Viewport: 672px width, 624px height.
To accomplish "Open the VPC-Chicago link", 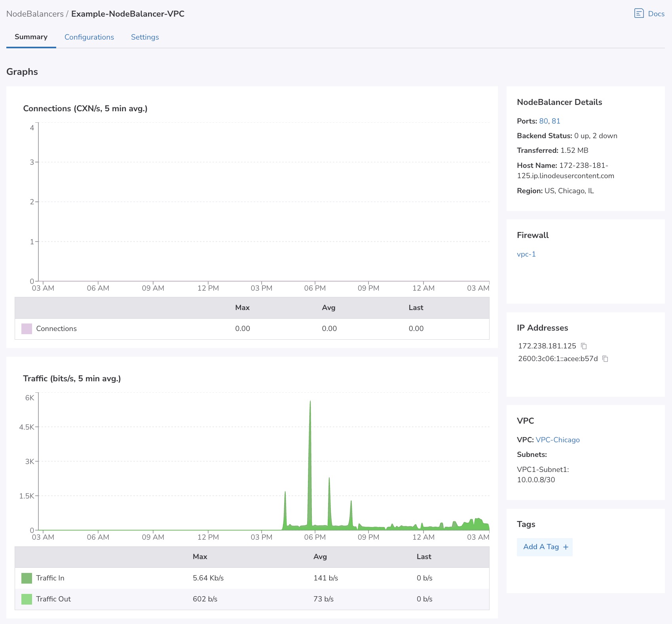I will tap(557, 440).
